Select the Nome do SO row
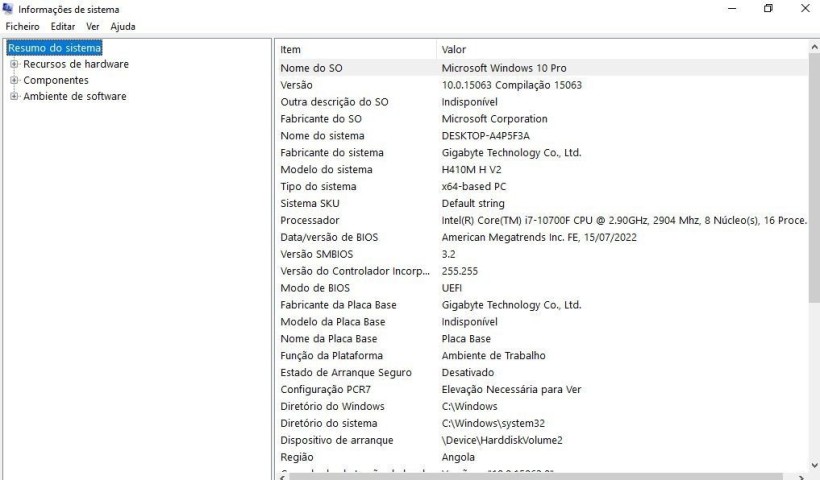 (542, 68)
